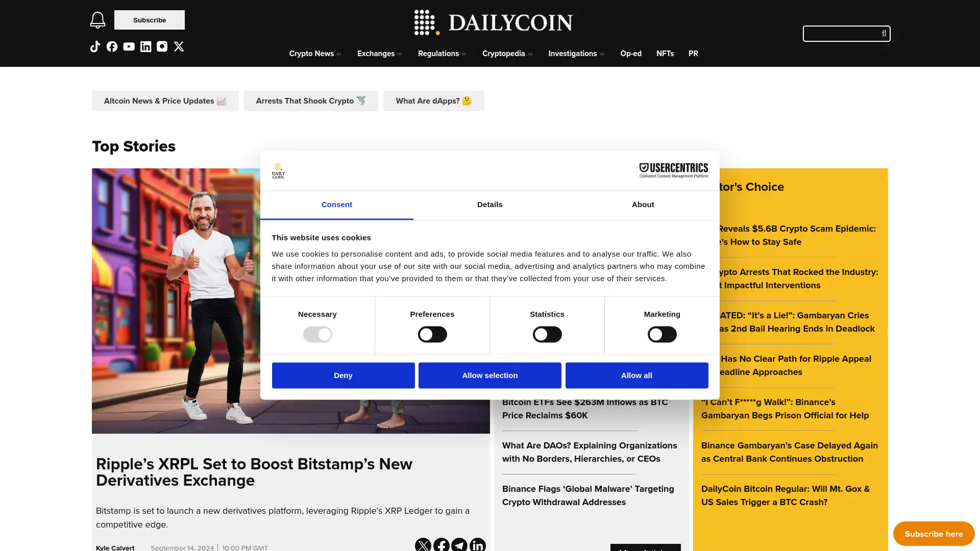Image resolution: width=980 pixels, height=551 pixels.
Task: Click the notification bell icon
Action: coord(97,20)
